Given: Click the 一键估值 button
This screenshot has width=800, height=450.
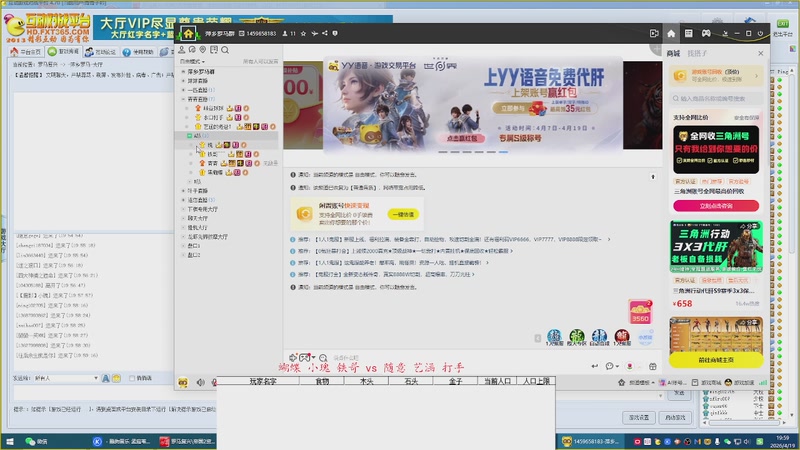Looking at the screenshot, I should click(403, 214).
